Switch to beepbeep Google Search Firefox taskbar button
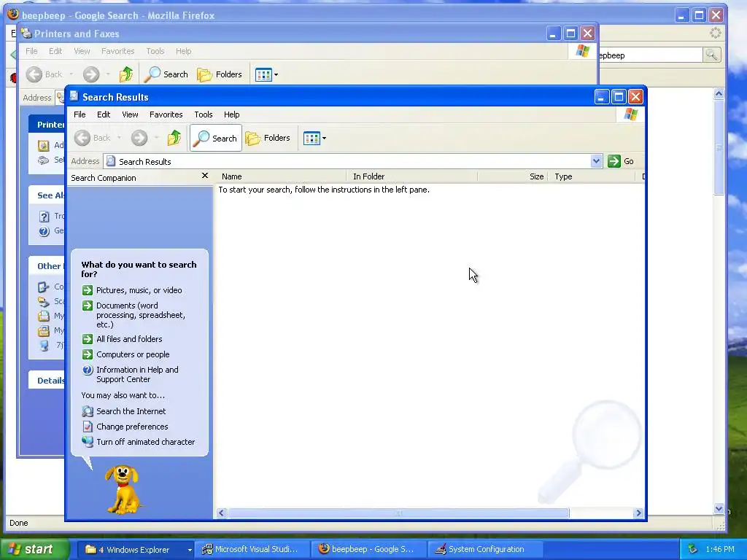747x560 pixels. point(368,550)
